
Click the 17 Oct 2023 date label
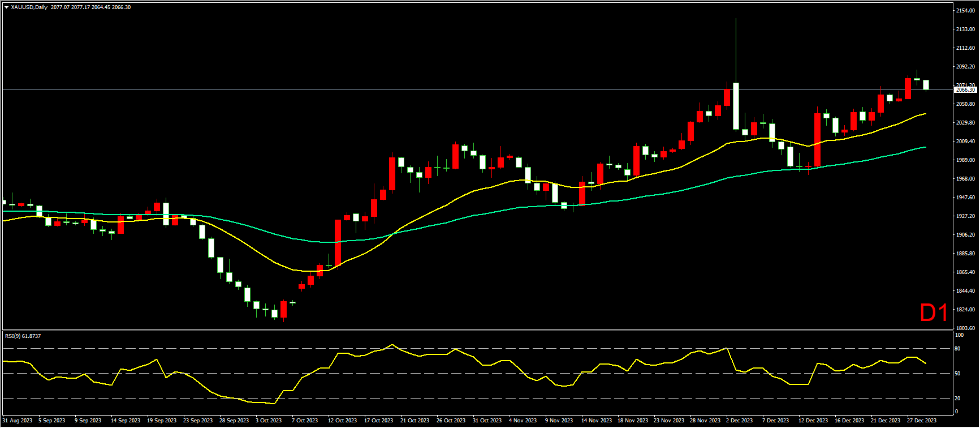point(379,421)
